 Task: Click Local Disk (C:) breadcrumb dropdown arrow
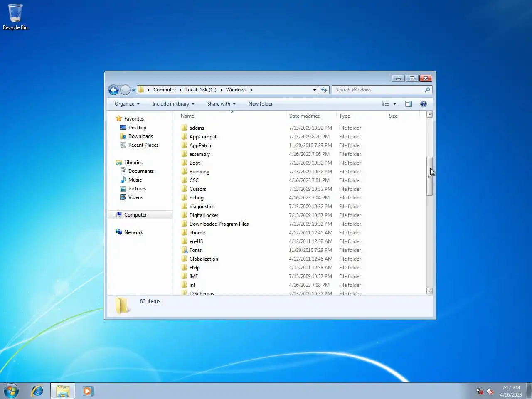(221, 90)
